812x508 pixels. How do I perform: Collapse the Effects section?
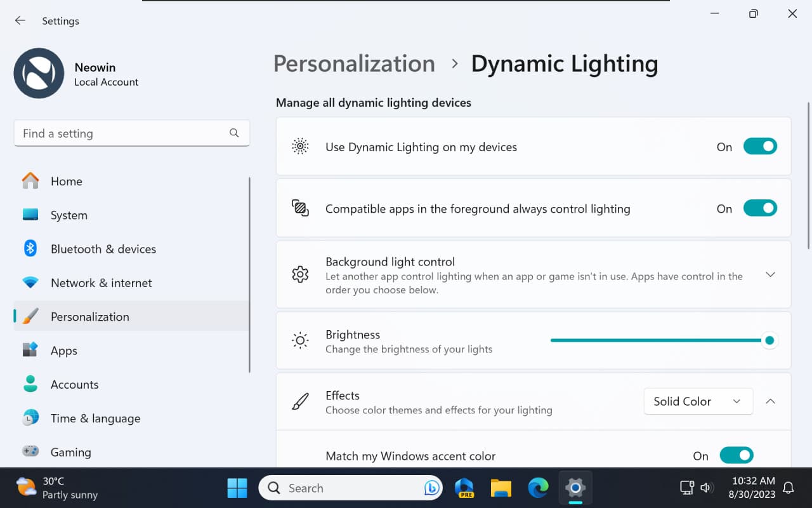click(770, 401)
